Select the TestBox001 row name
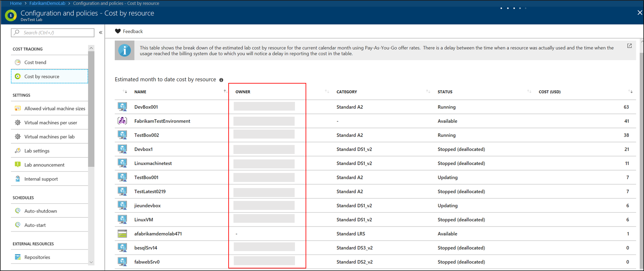Viewport: 644px width, 271px height. click(147, 177)
